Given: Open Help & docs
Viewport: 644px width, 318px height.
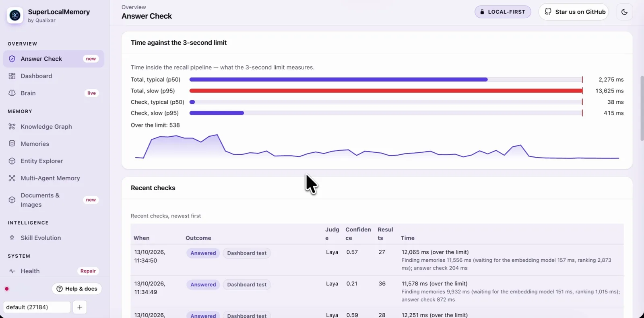Looking at the screenshot, I should point(77,289).
